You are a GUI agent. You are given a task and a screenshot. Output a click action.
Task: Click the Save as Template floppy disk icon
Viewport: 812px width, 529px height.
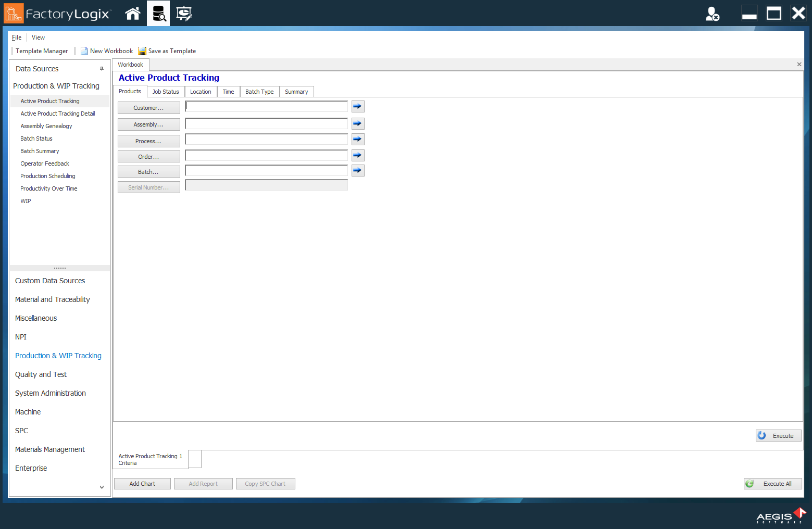142,51
